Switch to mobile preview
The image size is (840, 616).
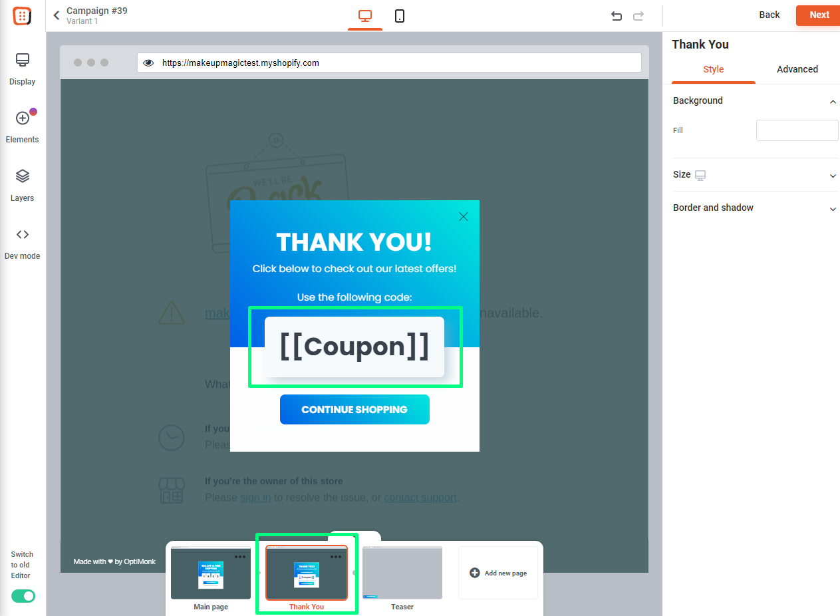(400, 16)
